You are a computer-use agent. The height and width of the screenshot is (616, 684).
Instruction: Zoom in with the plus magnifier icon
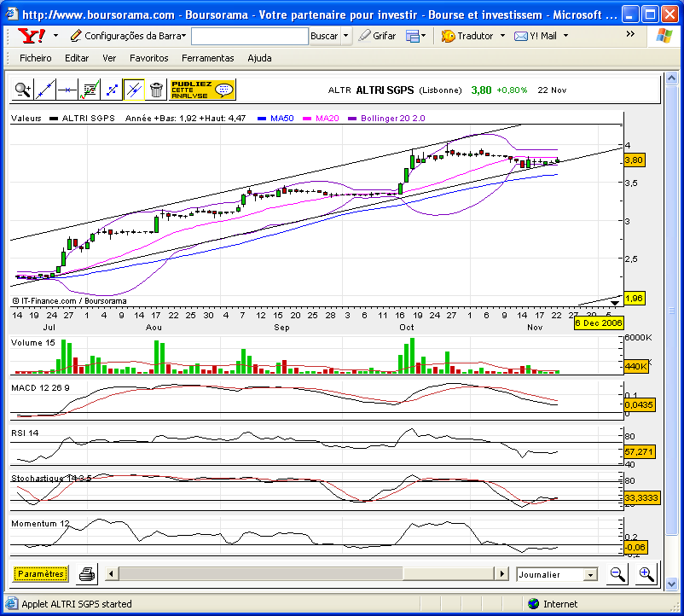(646, 574)
